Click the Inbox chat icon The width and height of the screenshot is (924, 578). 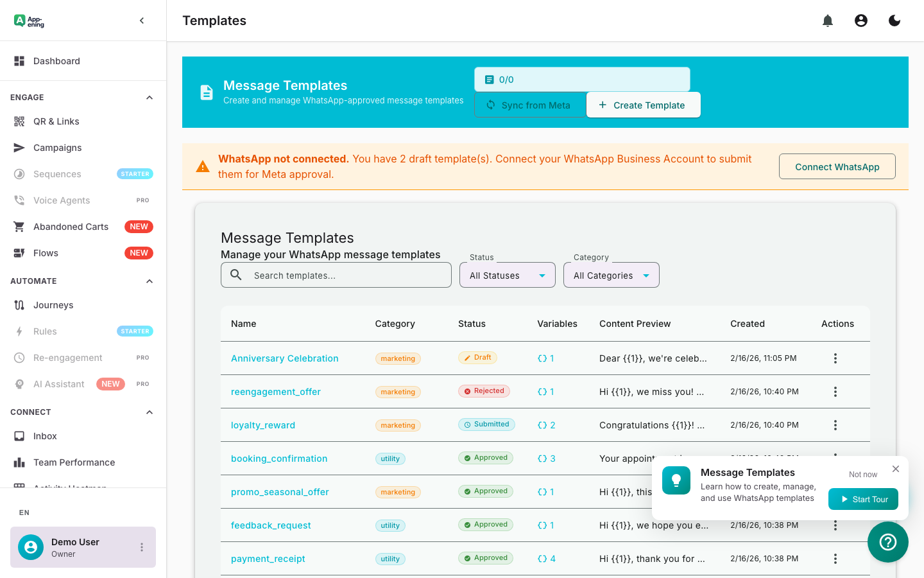pyautogui.click(x=19, y=435)
